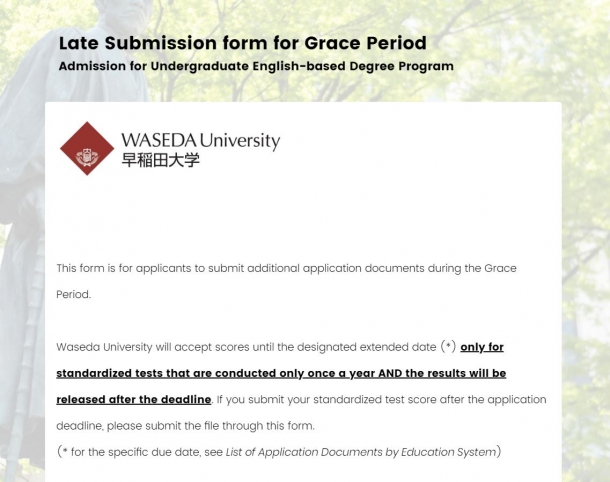This screenshot has height=482, width=610.
Task: Click the Late Submission form title
Action: coord(242,43)
